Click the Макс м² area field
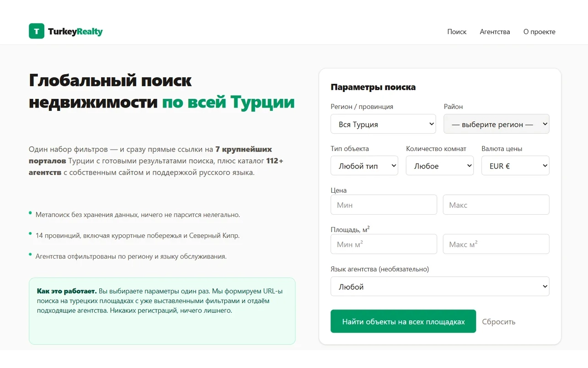This screenshot has width=588, height=368. click(x=496, y=244)
